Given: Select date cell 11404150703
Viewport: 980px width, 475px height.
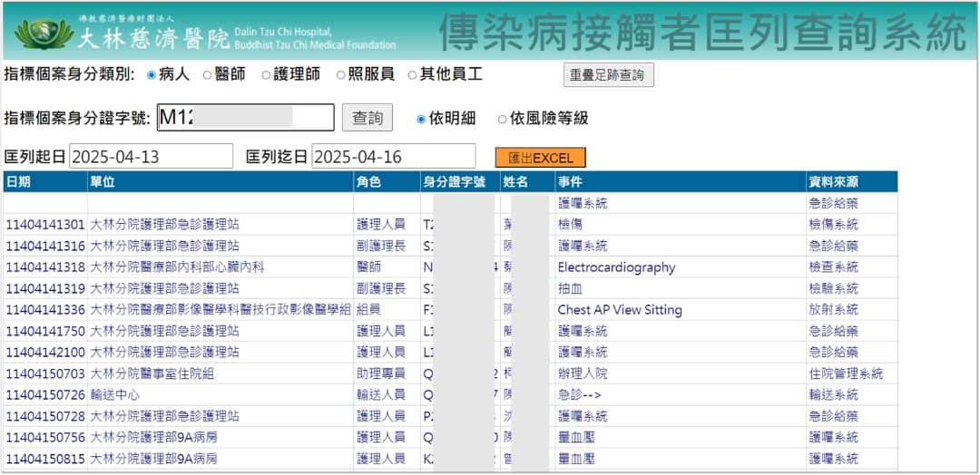Looking at the screenshot, I should (x=45, y=373).
